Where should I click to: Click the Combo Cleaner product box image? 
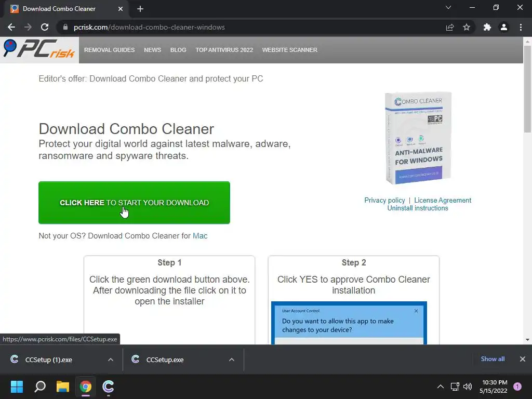tap(418, 138)
